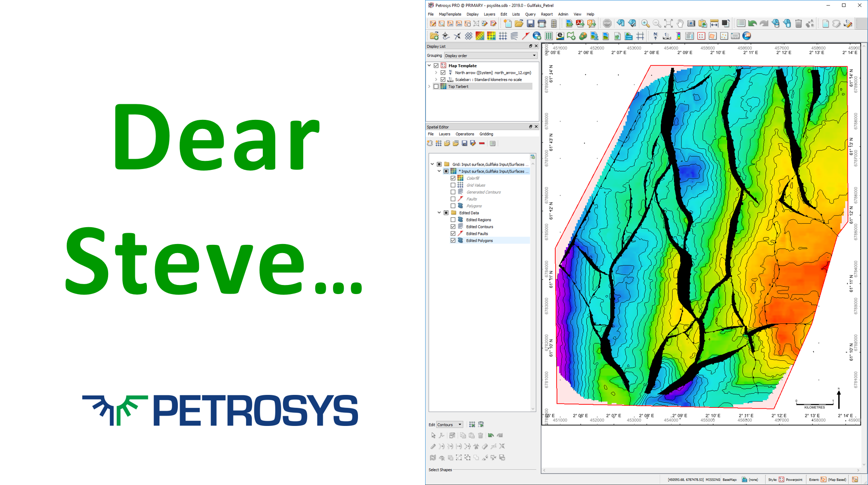Enable the Edited Regions checkbox

(x=453, y=220)
